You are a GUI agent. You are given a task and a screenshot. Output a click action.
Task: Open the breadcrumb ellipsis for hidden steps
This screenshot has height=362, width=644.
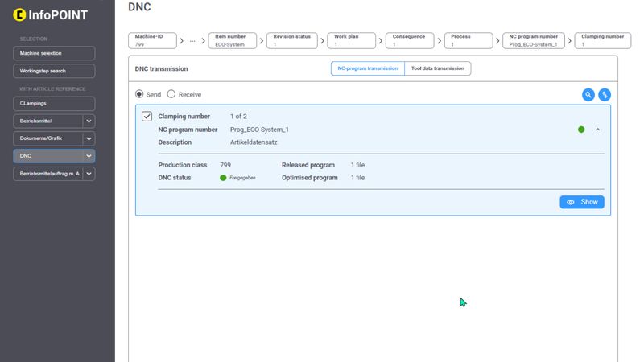click(192, 41)
